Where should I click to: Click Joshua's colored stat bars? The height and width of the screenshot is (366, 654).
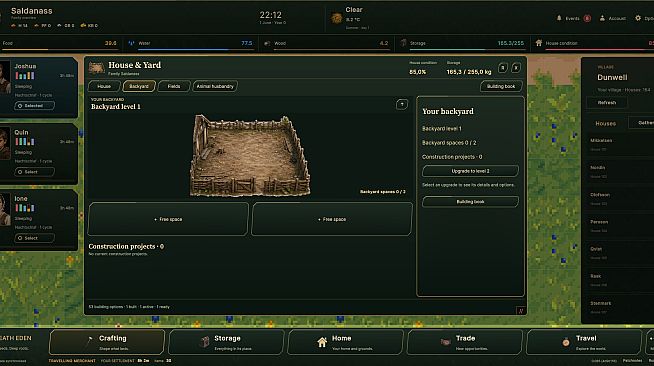pyautogui.click(x=25, y=76)
